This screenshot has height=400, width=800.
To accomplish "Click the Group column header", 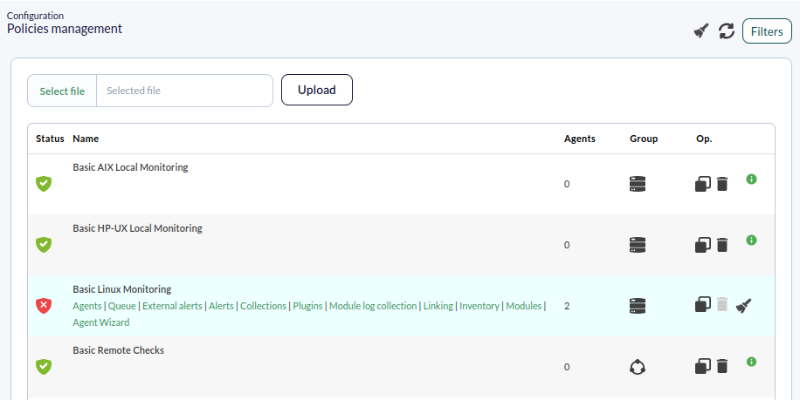I will [x=644, y=139].
